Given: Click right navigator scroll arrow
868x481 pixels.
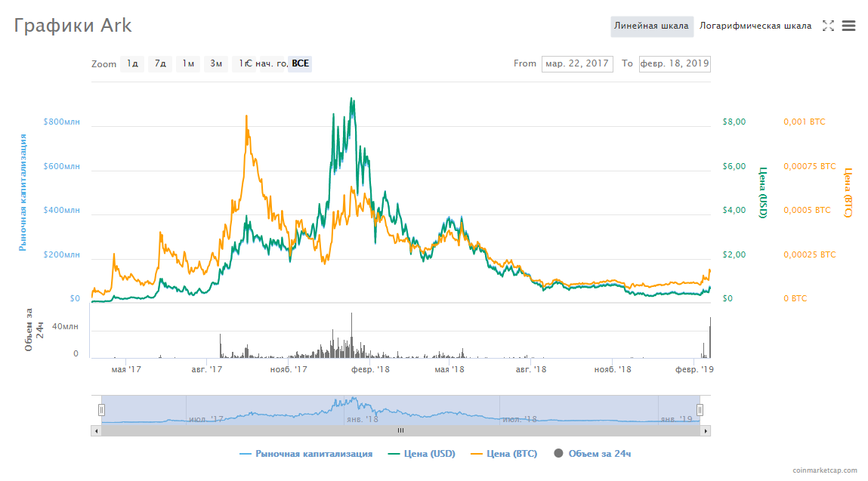Looking at the screenshot, I should [x=706, y=430].
